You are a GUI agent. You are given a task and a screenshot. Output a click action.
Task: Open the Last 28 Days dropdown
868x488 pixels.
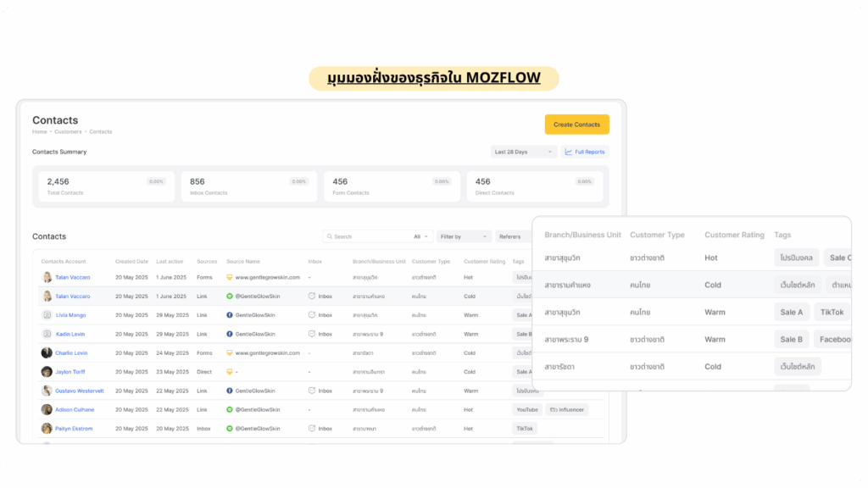(x=523, y=152)
